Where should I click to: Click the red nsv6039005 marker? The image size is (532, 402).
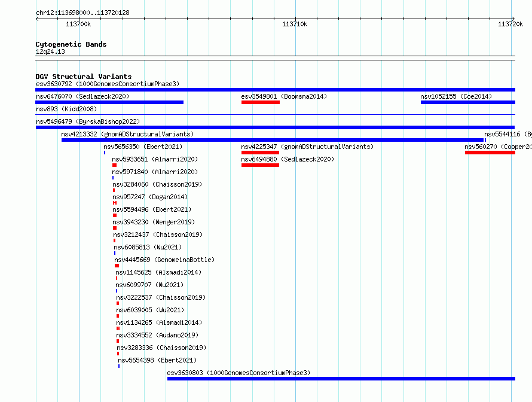(x=118, y=316)
